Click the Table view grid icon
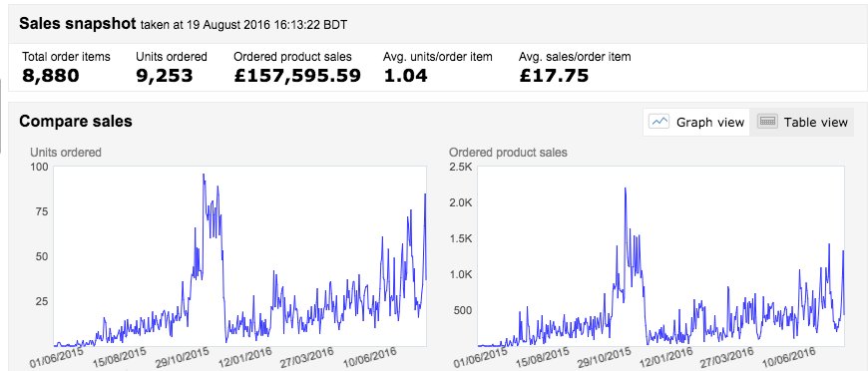Viewport: 868px width, 371px height. (767, 122)
